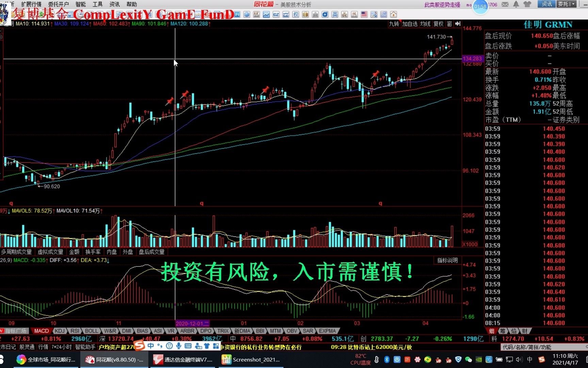Viewport: 588px width, 368px height.
Task: Click the Bluetooth tray icon
Action: 387,359
